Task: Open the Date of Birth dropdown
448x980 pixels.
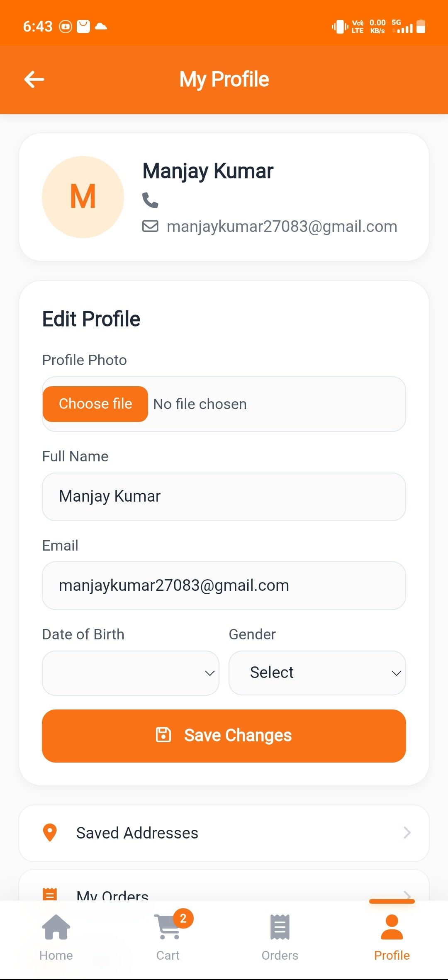Action: [x=131, y=673]
